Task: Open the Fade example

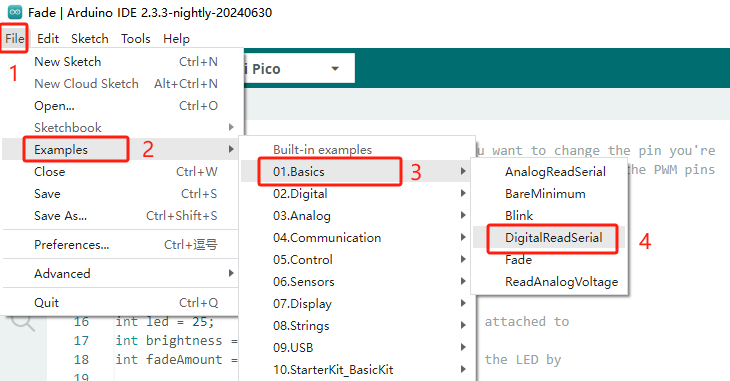Action: pyautogui.click(x=549, y=259)
